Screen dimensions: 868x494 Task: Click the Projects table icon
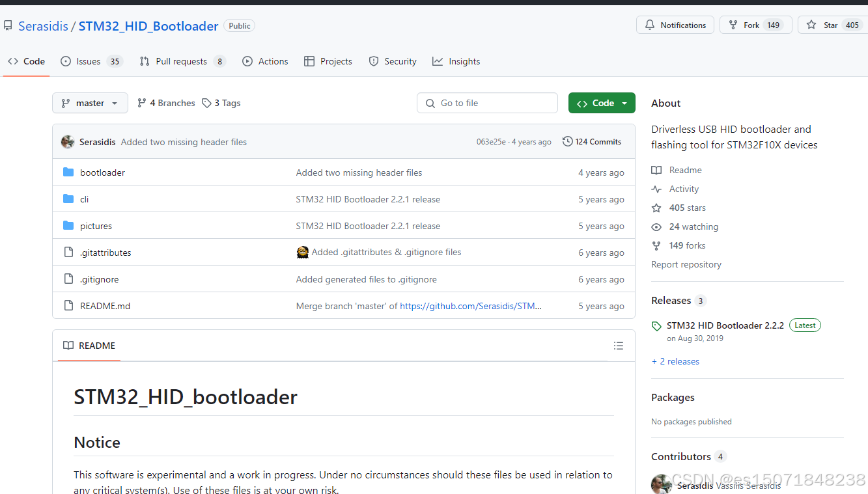(309, 61)
